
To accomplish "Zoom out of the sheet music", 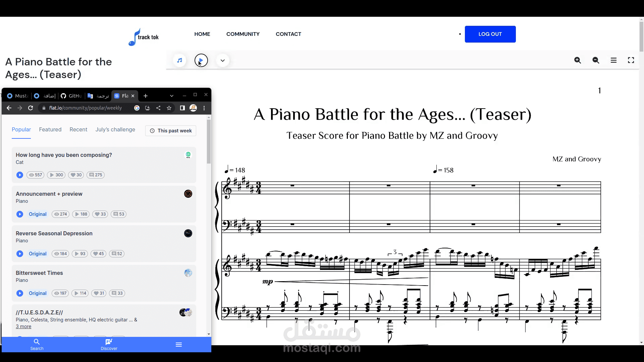I will [x=596, y=60].
